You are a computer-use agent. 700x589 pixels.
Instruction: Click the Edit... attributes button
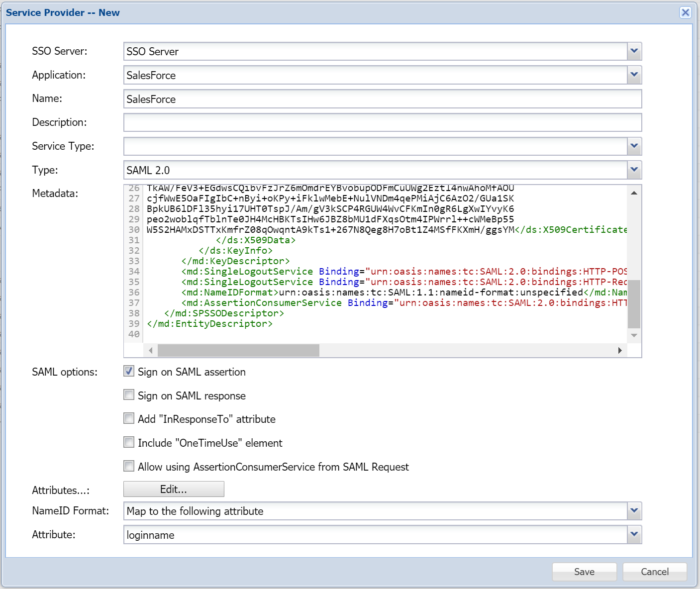click(174, 489)
